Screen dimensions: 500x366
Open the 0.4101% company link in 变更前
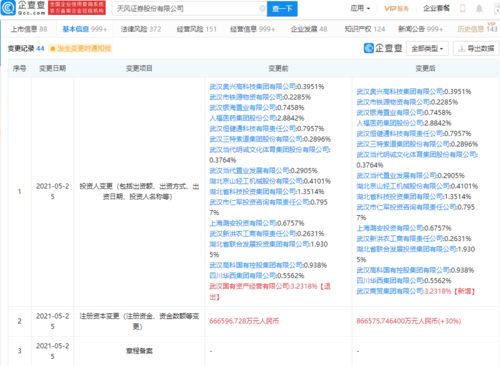point(256,181)
